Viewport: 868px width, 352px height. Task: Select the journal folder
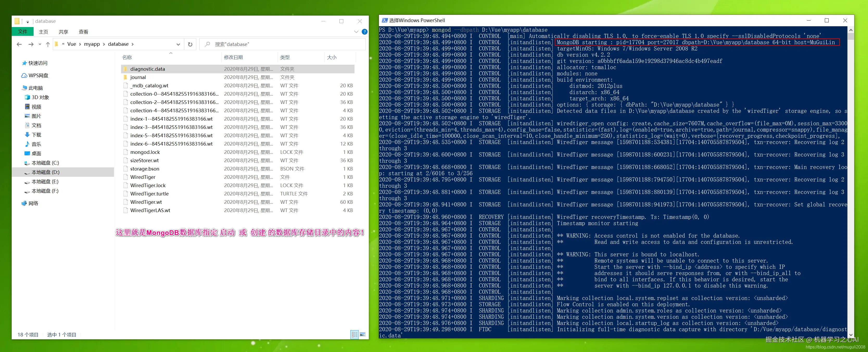(x=138, y=77)
